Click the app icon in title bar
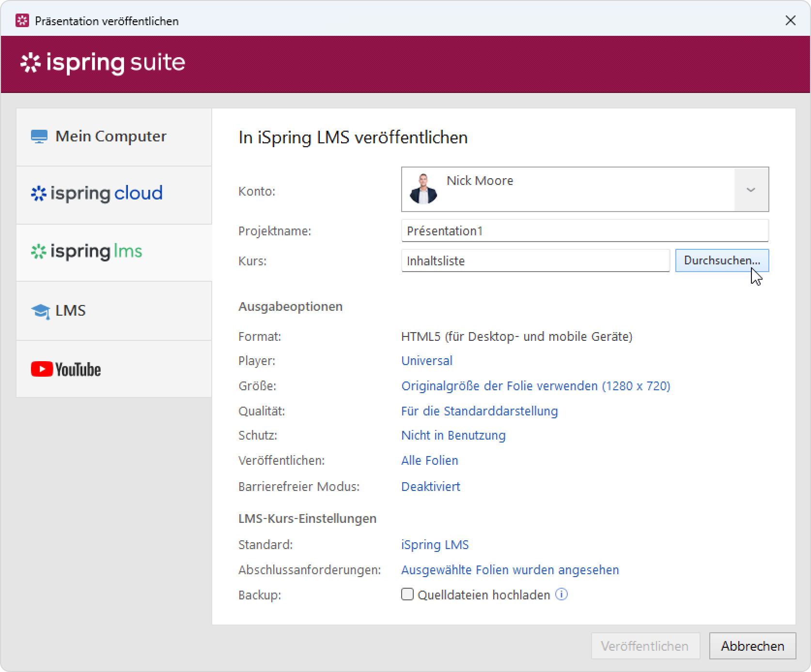The image size is (811, 672). pos(22,21)
